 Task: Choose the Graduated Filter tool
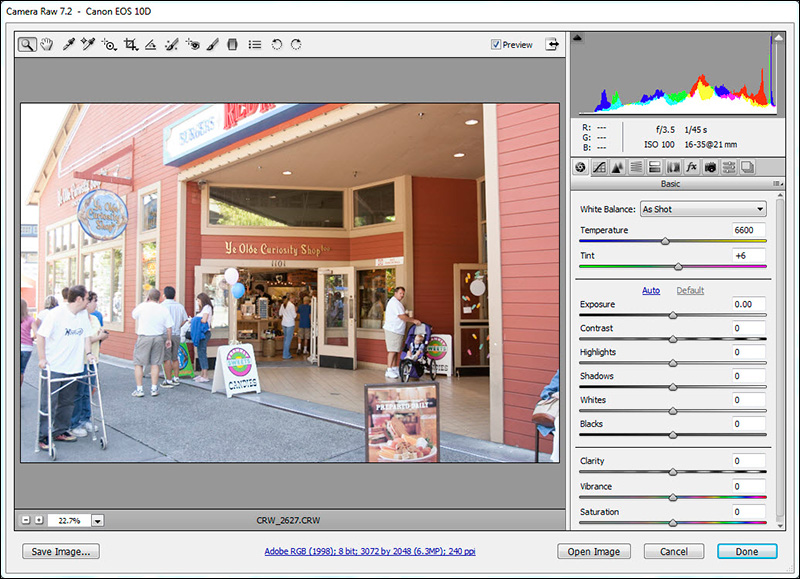coord(232,45)
